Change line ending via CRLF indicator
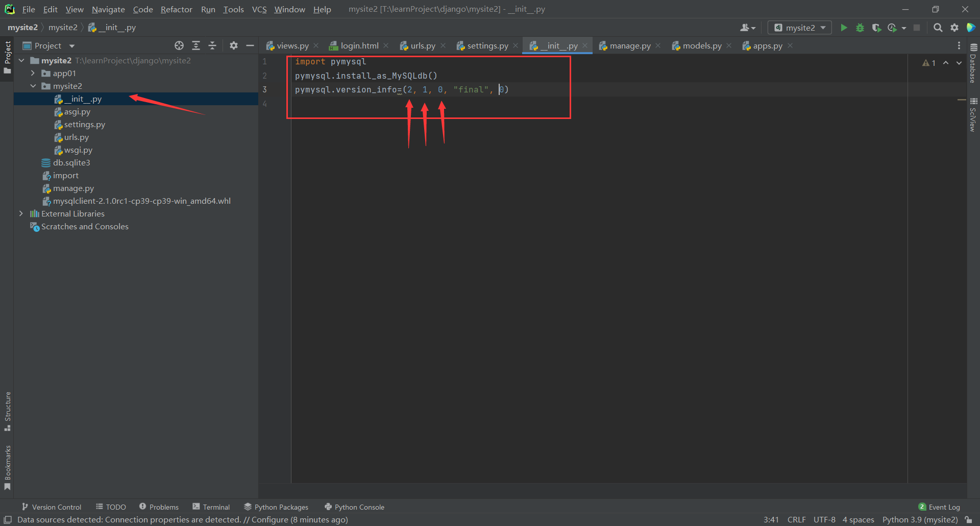 tap(796, 519)
